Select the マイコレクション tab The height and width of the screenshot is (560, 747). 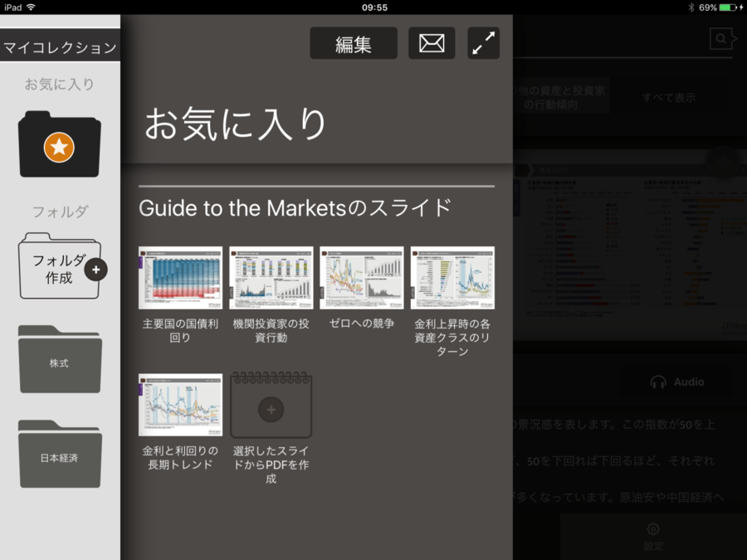pyautogui.click(x=60, y=47)
